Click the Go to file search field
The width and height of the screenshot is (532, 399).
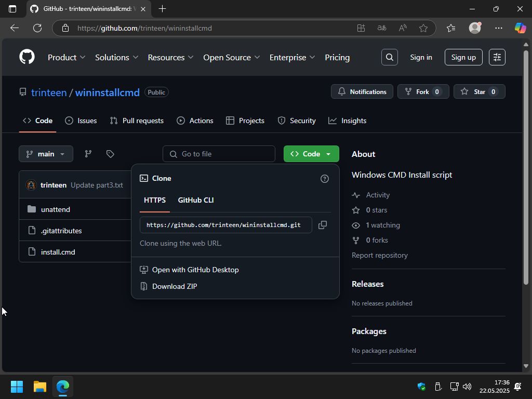219,154
